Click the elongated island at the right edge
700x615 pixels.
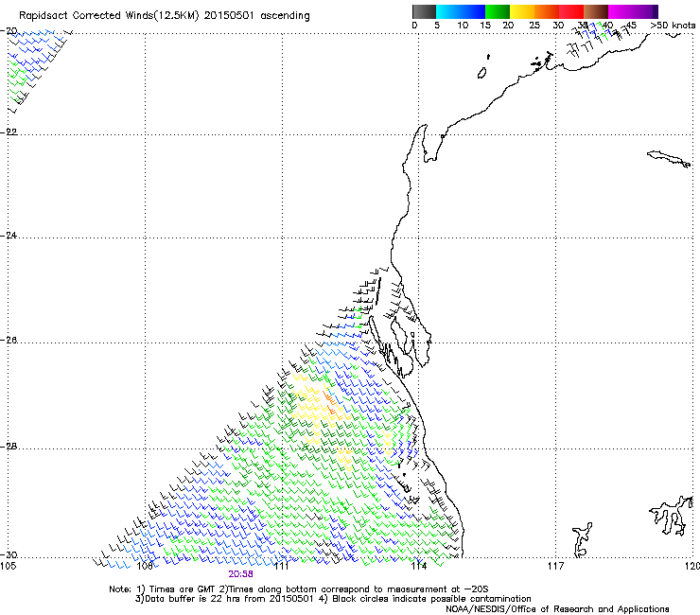pyautogui.click(x=668, y=159)
